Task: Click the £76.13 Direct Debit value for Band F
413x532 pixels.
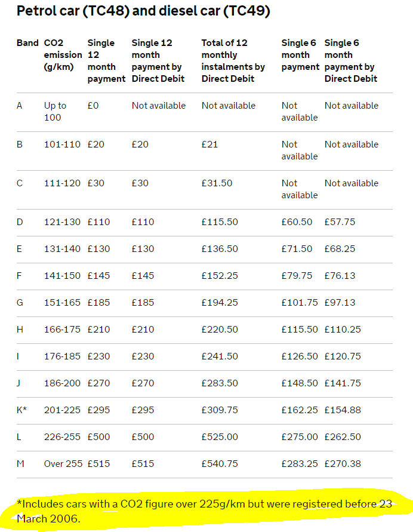Action: [340, 275]
